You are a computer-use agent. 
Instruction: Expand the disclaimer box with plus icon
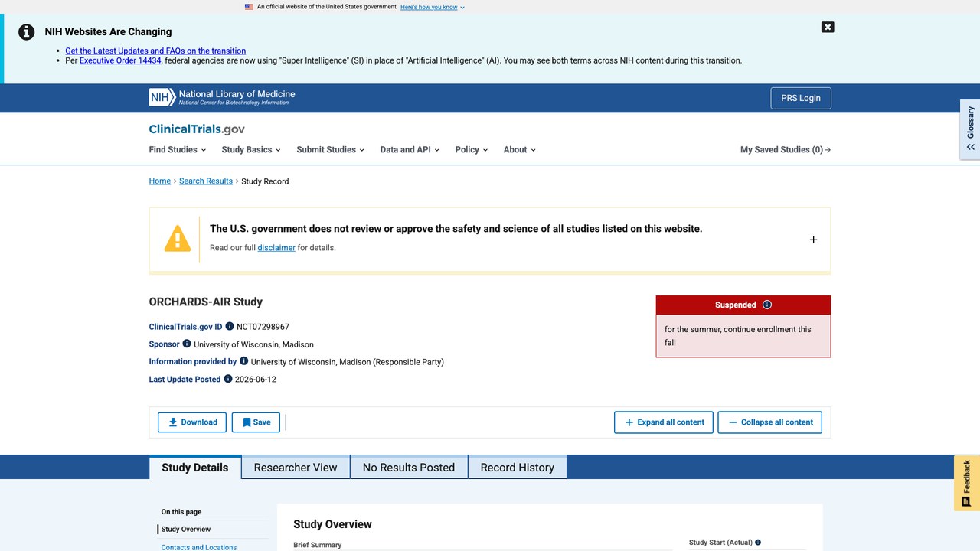click(813, 240)
